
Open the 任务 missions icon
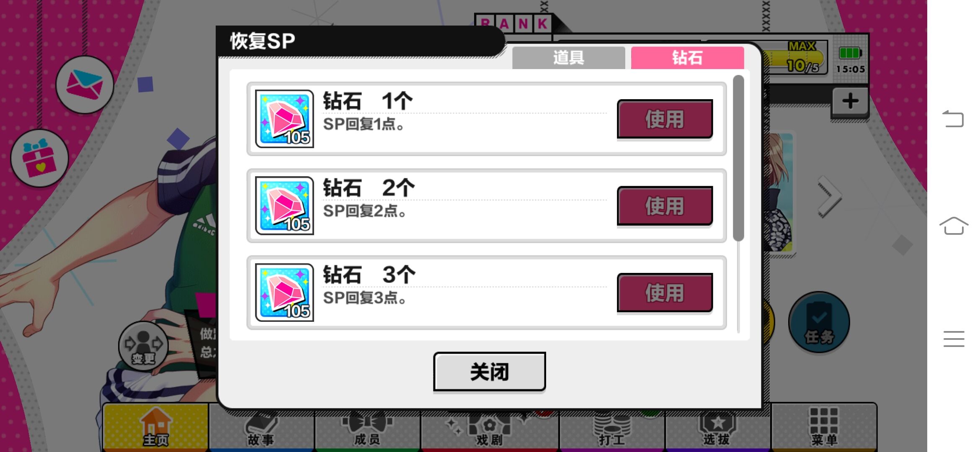(x=819, y=322)
